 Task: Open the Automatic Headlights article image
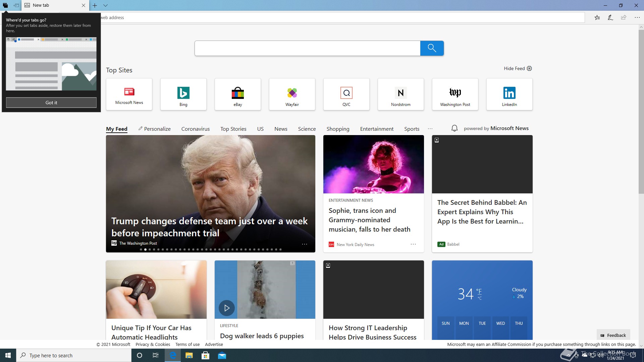[156, 290]
